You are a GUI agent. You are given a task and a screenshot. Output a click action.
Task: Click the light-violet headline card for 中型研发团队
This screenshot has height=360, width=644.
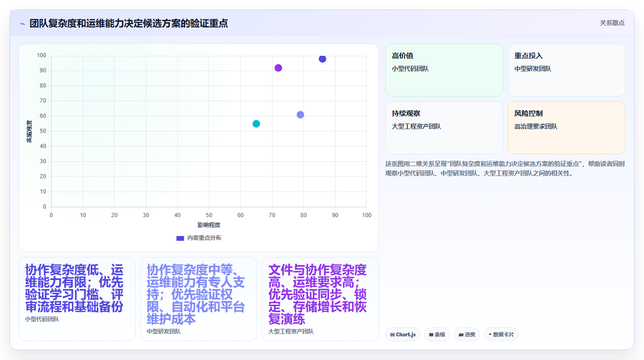point(198,299)
